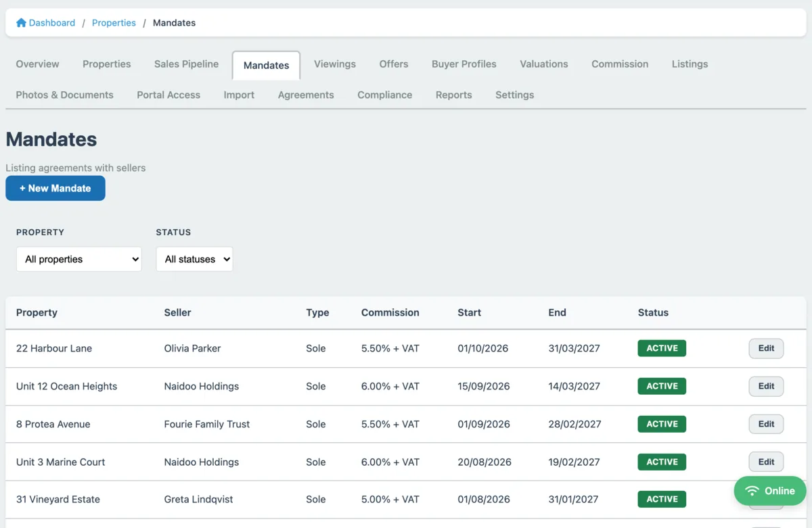Expand the All properties dropdown
Image resolution: width=812 pixels, height=528 pixels.
click(x=79, y=259)
